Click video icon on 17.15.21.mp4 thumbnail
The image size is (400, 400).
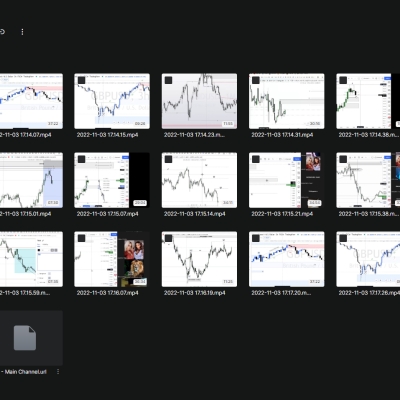[256, 159]
